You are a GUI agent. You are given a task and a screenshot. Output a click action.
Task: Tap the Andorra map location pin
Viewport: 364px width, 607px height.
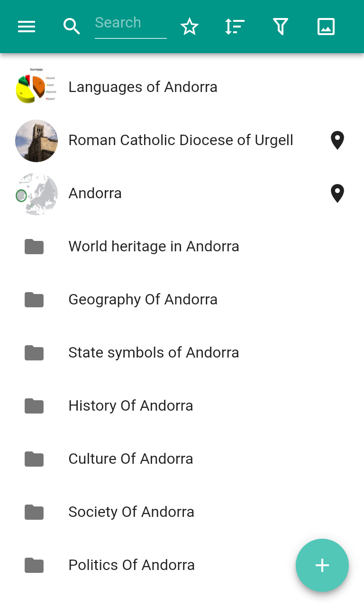click(x=337, y=193)
